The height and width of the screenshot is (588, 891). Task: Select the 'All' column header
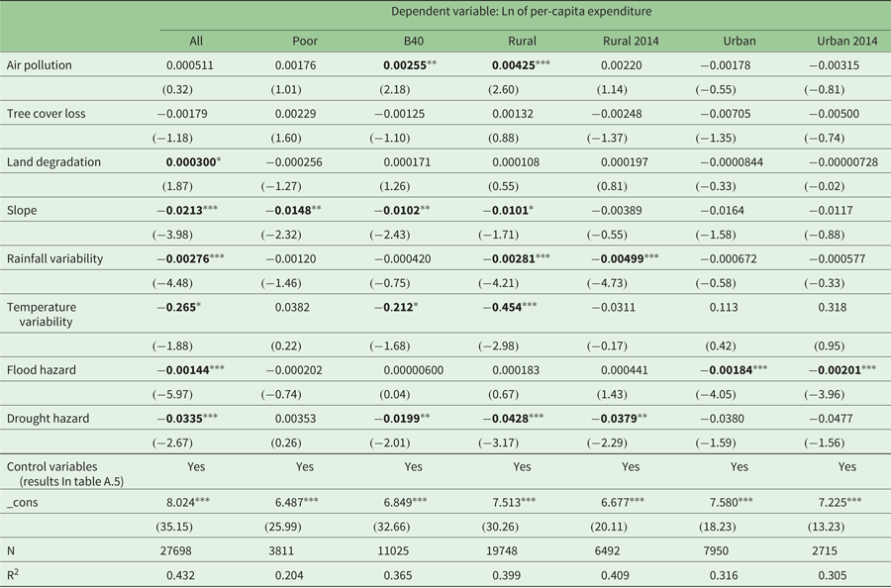coord(196,41)
